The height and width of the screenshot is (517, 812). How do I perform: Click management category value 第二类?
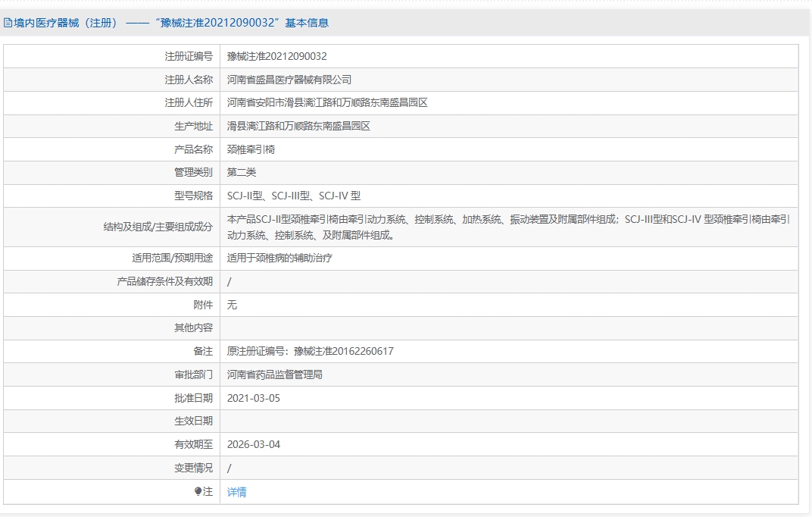tap(242, 173)
